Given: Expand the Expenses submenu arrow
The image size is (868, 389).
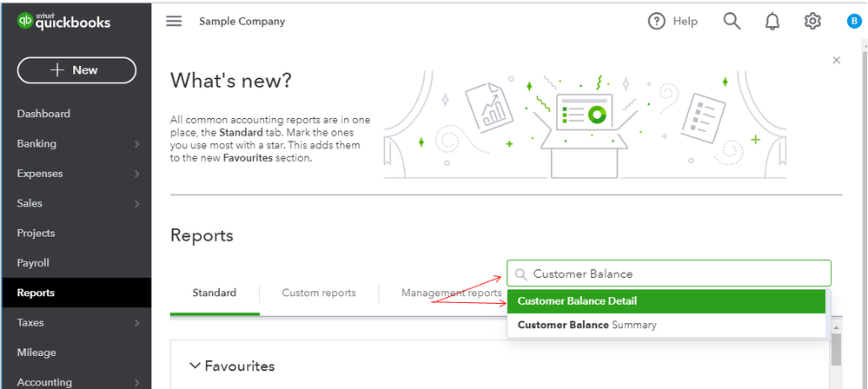Looking at the screenshot, I should pos(137,174).
